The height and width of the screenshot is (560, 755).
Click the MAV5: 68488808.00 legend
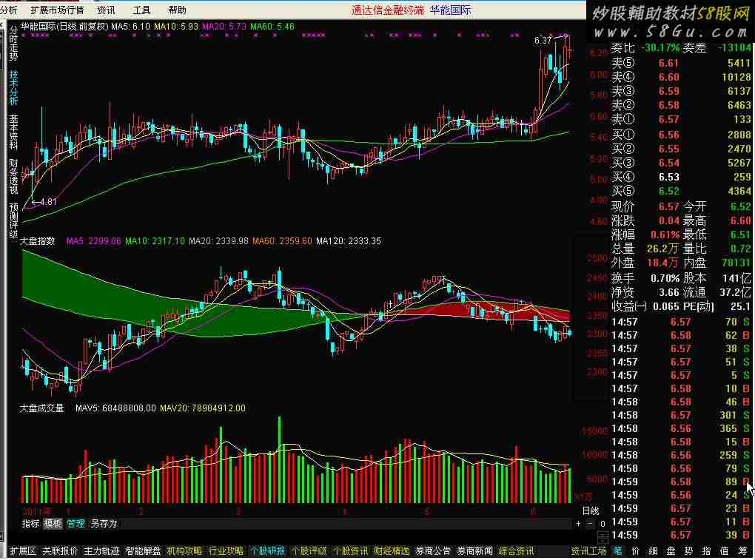(x=115, y=408)
